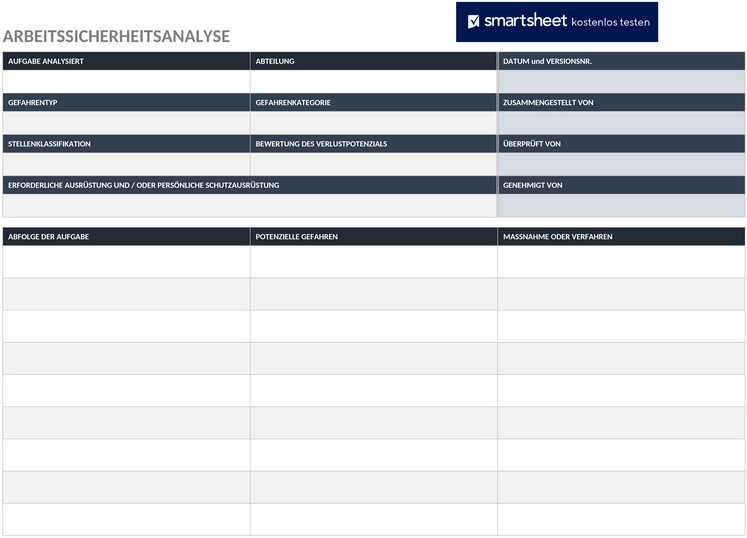Click the empty field under ABTEILUNG

click(x=374, y=81)
